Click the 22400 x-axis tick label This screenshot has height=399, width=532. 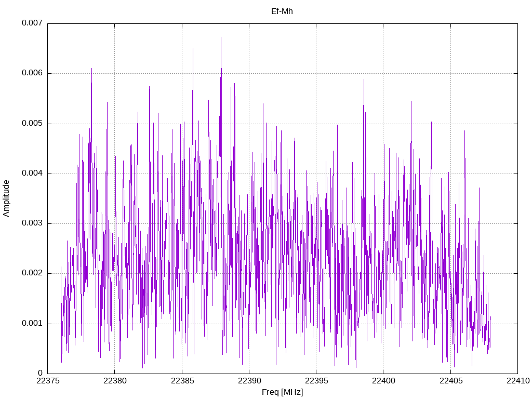tap(383, 381)
